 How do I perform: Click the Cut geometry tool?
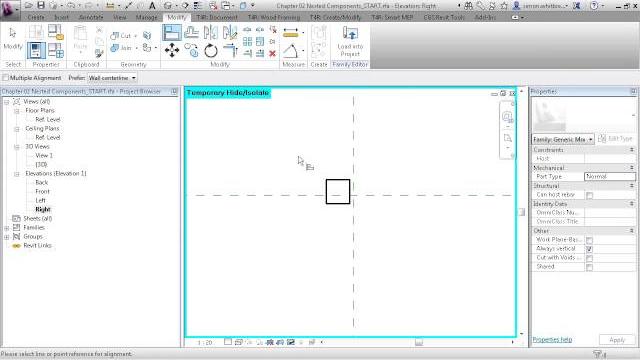pyautogui.click(x=121, y=36)
